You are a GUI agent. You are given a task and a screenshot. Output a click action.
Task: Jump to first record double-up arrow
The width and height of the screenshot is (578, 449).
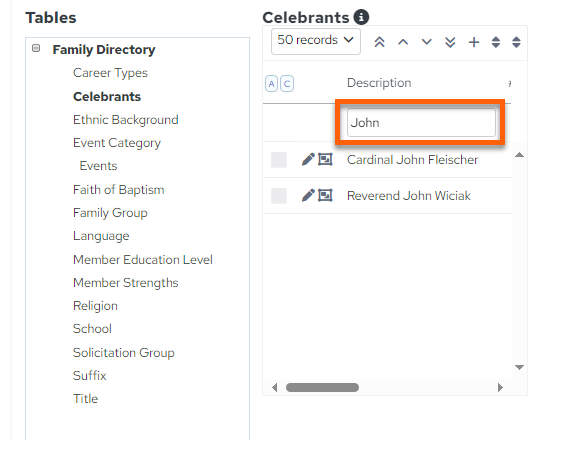click(379, 42)
